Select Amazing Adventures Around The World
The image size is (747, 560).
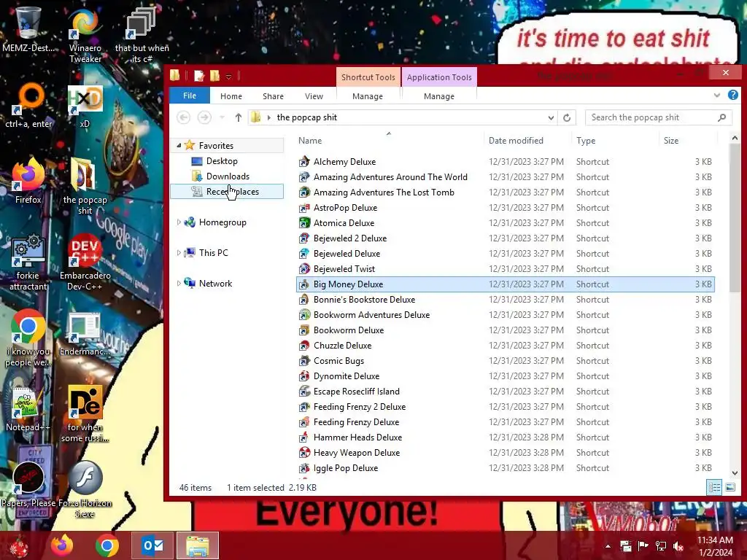tap(391, 177)
